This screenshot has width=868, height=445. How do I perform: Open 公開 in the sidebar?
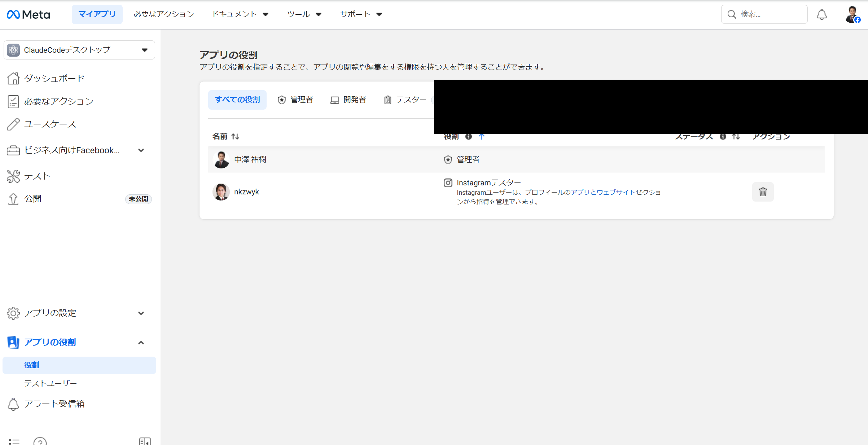click(33, 199)
